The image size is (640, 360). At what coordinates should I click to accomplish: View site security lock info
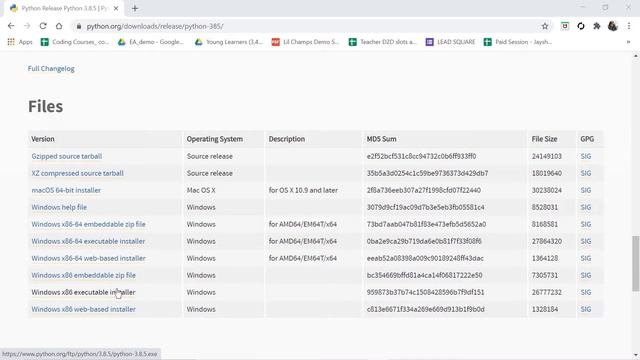[x=79, y=26]
